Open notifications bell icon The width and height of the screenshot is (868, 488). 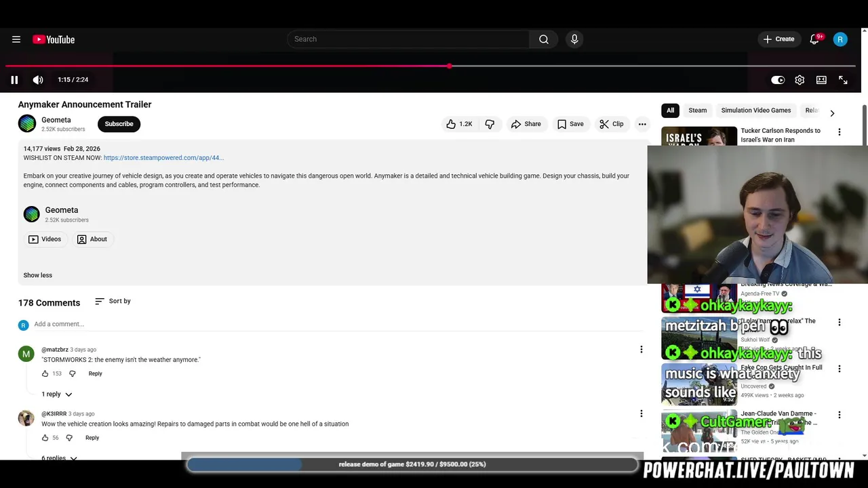tap(815, 39)
